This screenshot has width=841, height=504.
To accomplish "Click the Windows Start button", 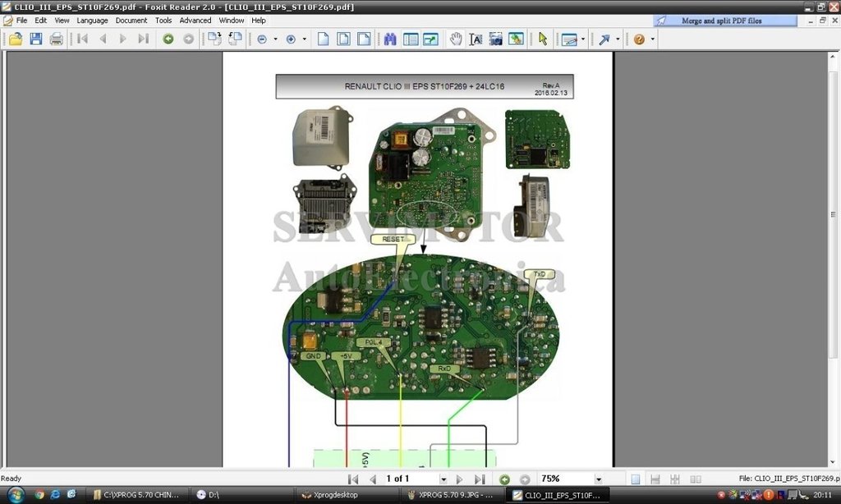I will coord(15,495).
